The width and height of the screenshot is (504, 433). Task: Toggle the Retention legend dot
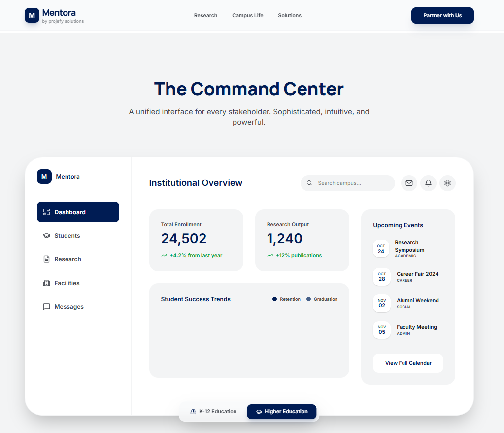(274, 299)
